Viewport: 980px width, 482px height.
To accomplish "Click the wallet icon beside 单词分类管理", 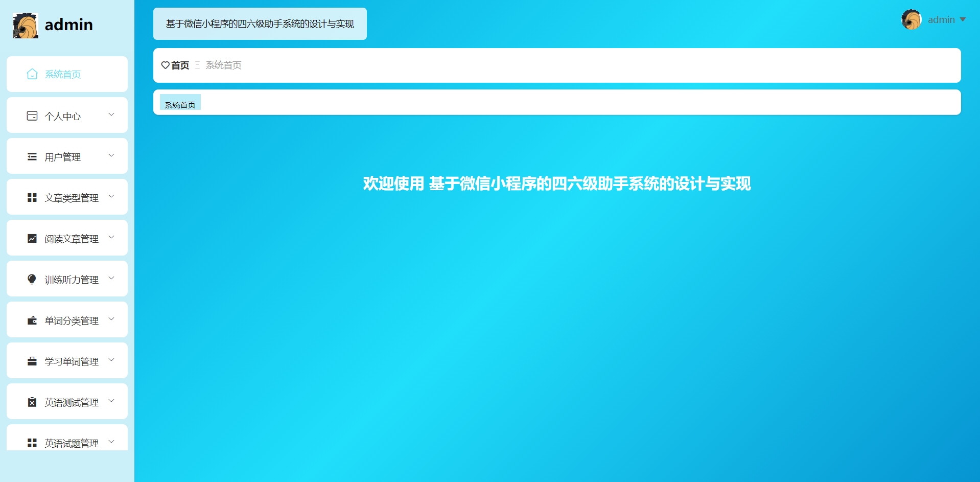I will pos(32,320).
